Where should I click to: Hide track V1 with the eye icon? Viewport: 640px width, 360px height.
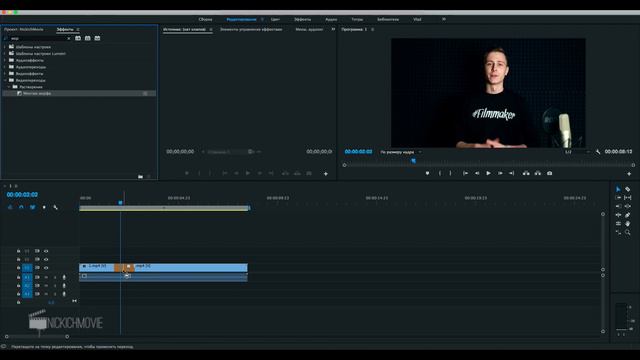click(x=46, y=268)
